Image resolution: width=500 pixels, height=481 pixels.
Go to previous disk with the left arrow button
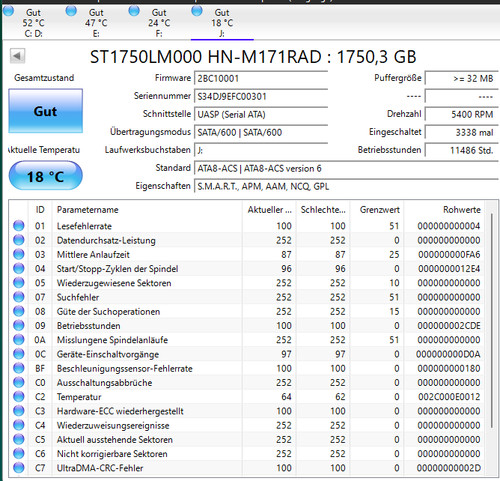click(x=17, y=56)
